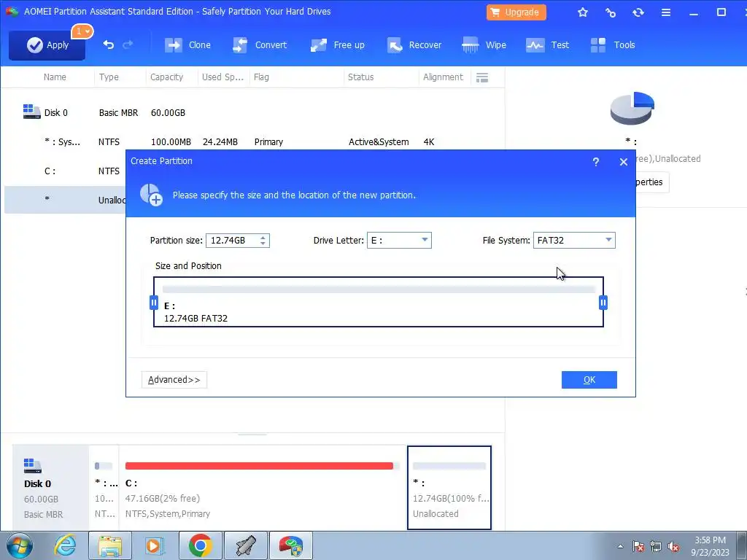This screenshot has width=747, height=560.
Task: Click the disk pie chart icon
Action: tap(632, 108)
